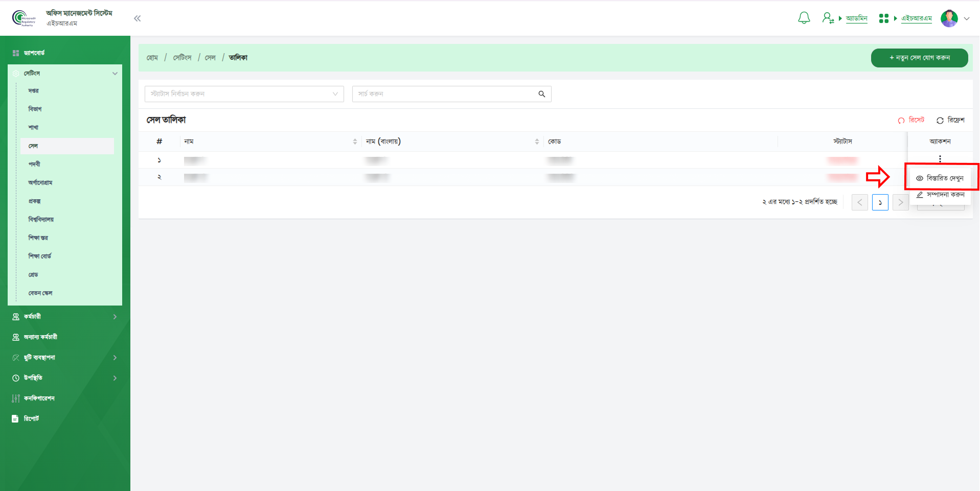
Task: Click the হোম breadcrumb link
Action: [x=152, y=58]
